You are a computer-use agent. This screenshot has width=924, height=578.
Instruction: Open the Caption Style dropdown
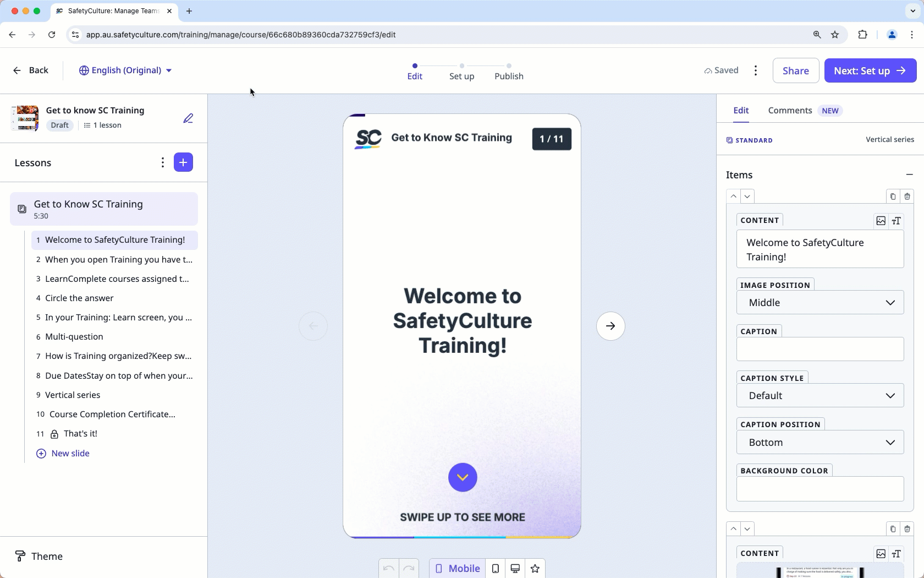click(x=820, y=395)
